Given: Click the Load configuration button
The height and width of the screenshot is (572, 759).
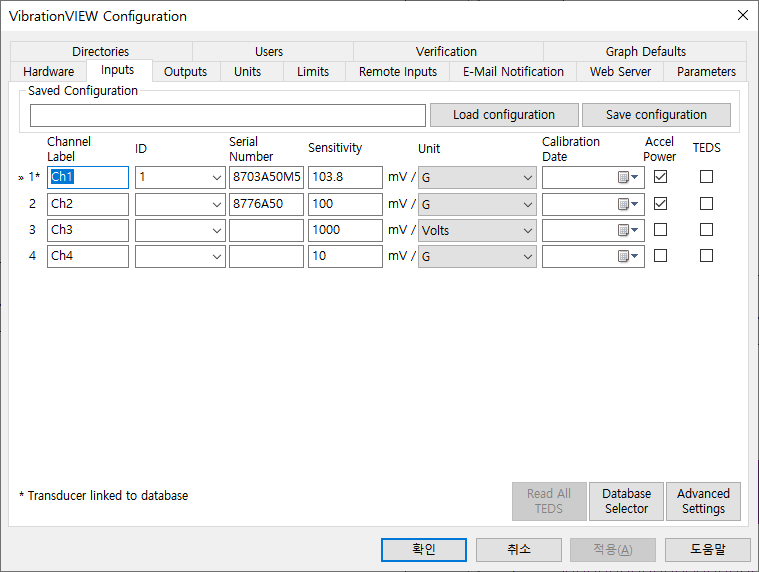Looking at the screenshot, I should coord(504,115).
